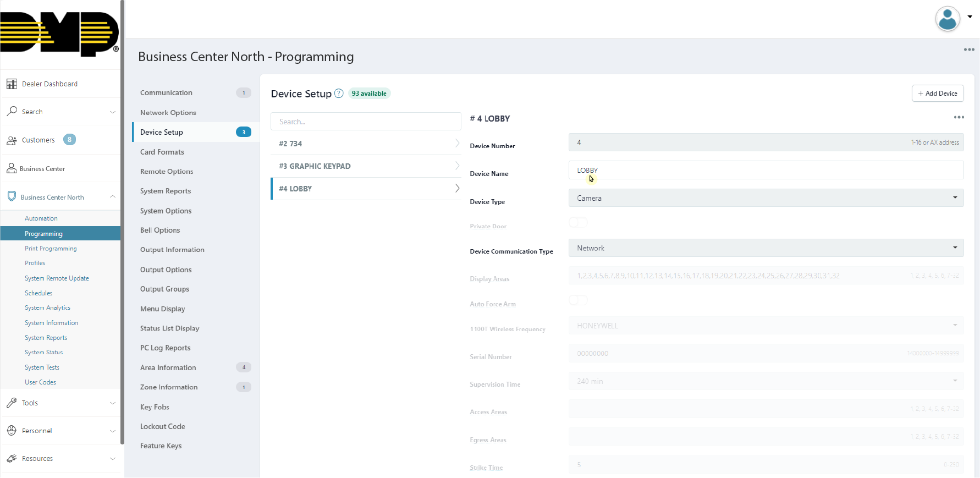Screen dimensions: 980x478
Task: Click the Resources icon in sidebar
Action: (12, 458)
